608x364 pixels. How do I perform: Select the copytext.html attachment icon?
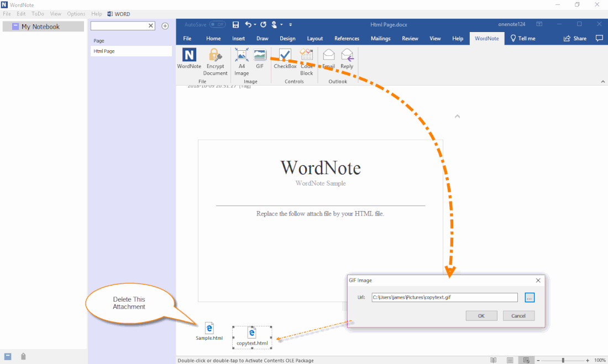tap(252, 333)
